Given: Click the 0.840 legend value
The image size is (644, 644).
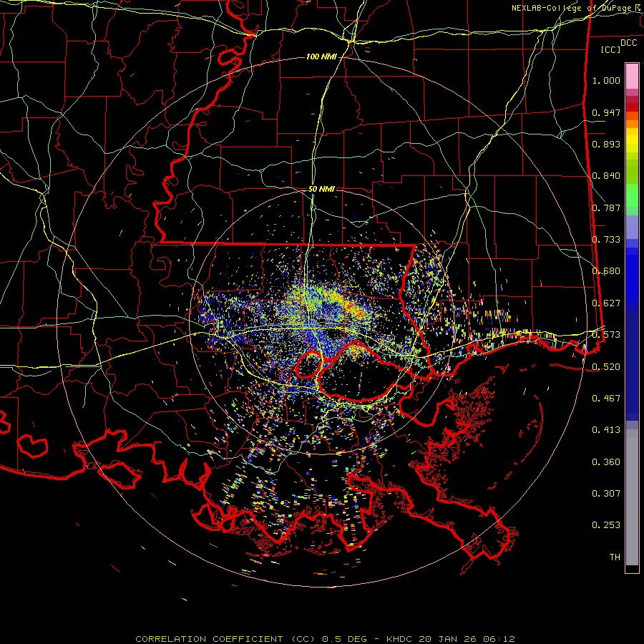Looking at the screenshot, I should click(x=606, y=176).
